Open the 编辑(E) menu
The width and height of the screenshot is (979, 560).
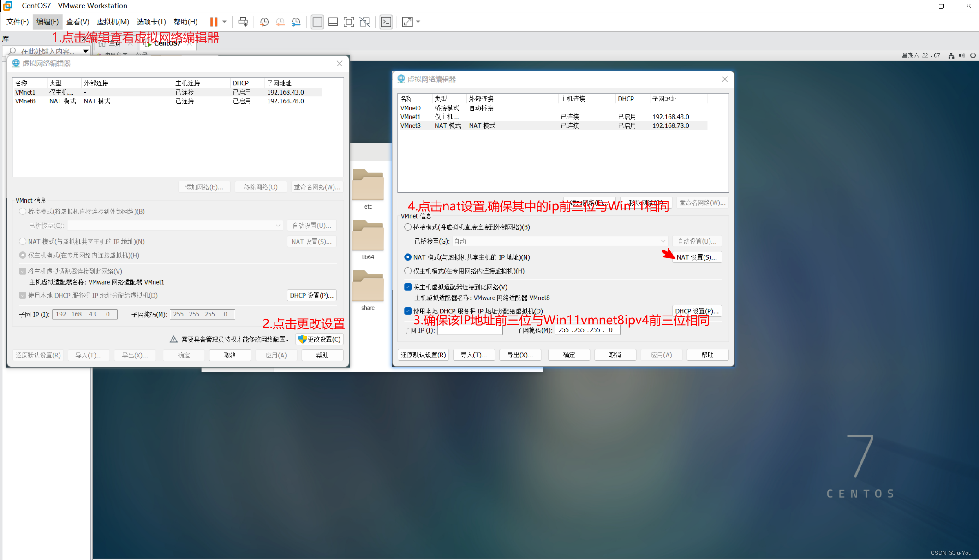point(48,22)
